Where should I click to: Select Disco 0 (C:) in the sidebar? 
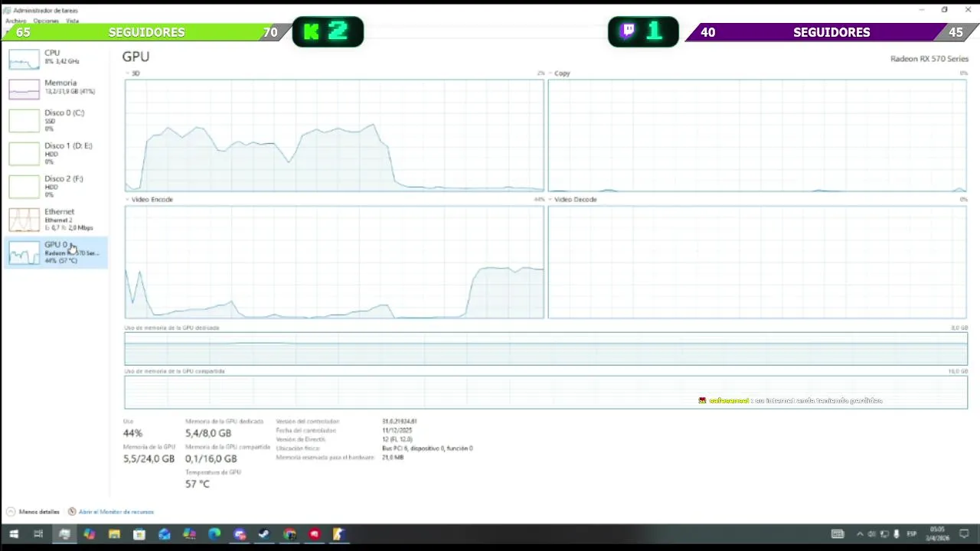(55, 120)
